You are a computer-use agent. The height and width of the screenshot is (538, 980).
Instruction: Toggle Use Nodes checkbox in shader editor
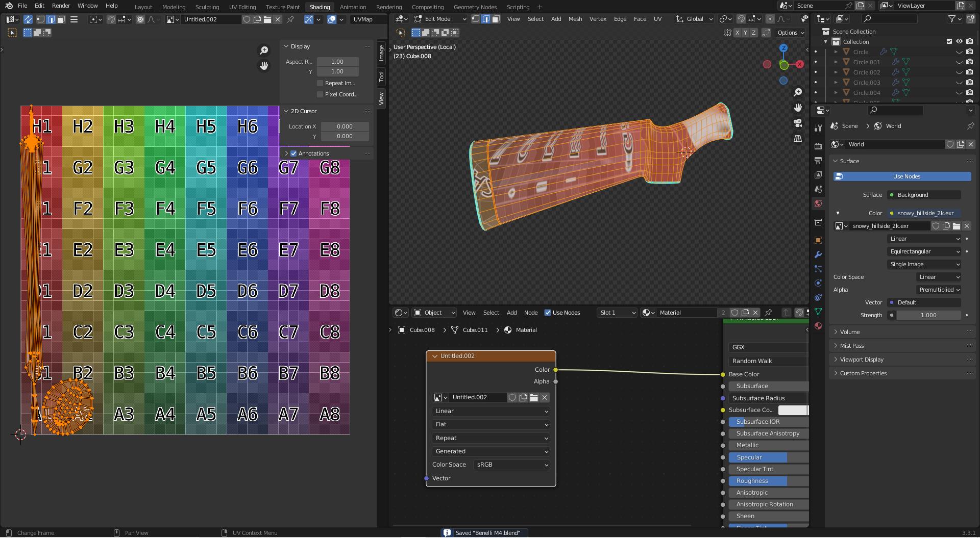click(548, 313)
